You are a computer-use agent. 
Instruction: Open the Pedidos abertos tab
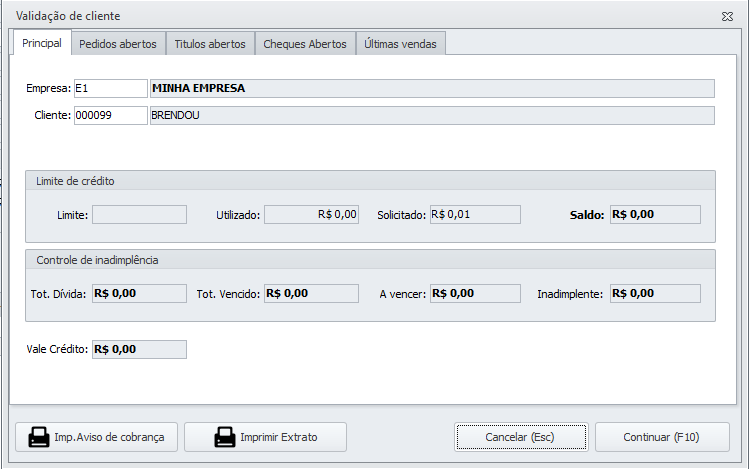[118, 44]
